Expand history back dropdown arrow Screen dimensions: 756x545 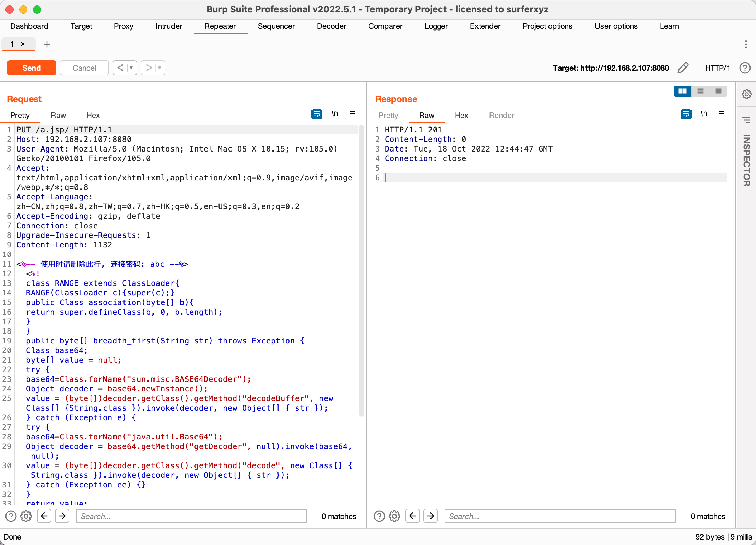pyautogui.click(x=131, y=68)
